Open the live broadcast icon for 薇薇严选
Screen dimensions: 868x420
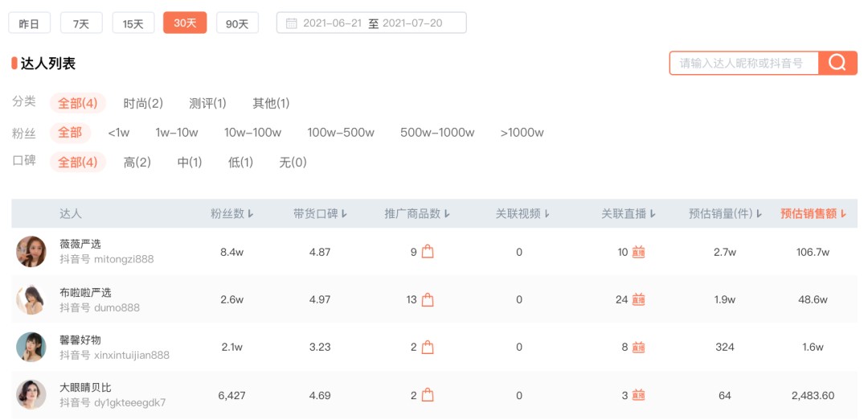coord(638,252)
